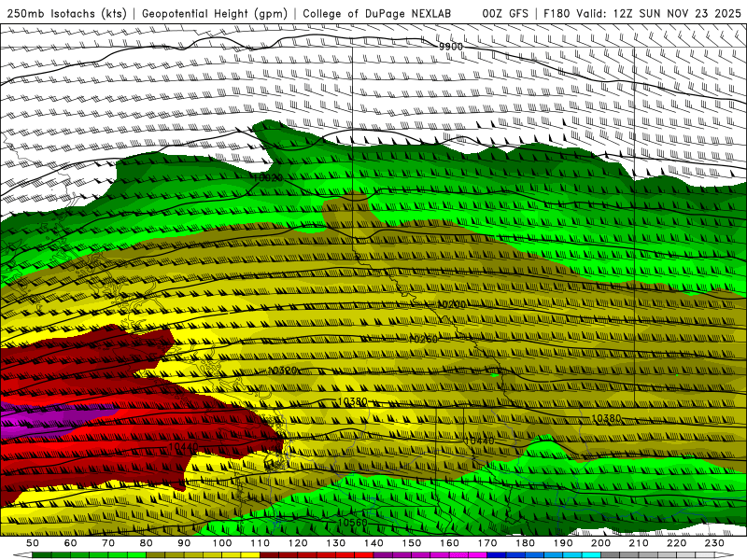Click the 10380 contour label directly above the 10440 olive-area label
Image resolution: width=747 pixels, height=560 pixels.
coord(606,418)
